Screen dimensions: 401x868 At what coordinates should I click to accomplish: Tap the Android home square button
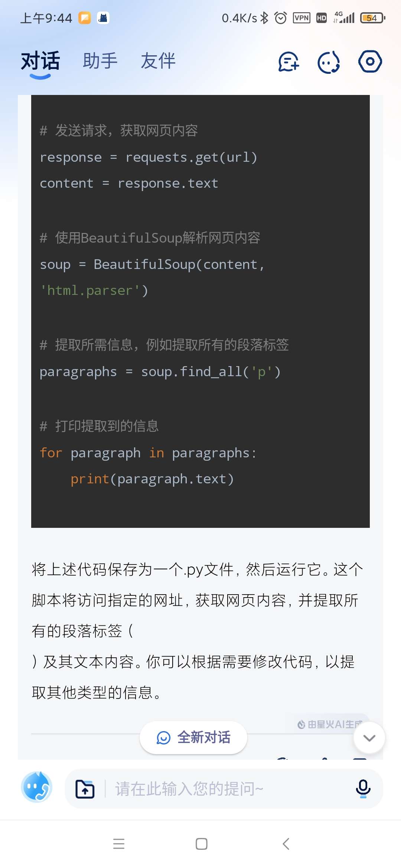(201, 844)
